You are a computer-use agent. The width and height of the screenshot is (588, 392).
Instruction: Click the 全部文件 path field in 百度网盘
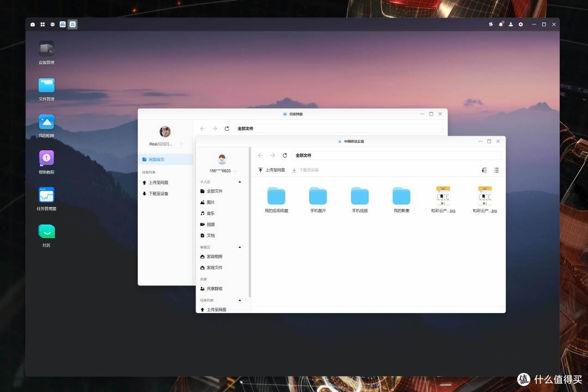pos(339,128)
